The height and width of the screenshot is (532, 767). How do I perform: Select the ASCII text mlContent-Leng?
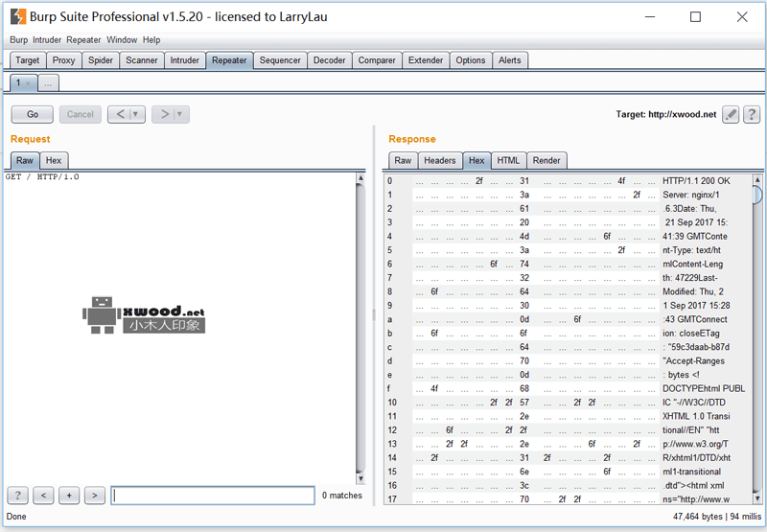point(692,264)
